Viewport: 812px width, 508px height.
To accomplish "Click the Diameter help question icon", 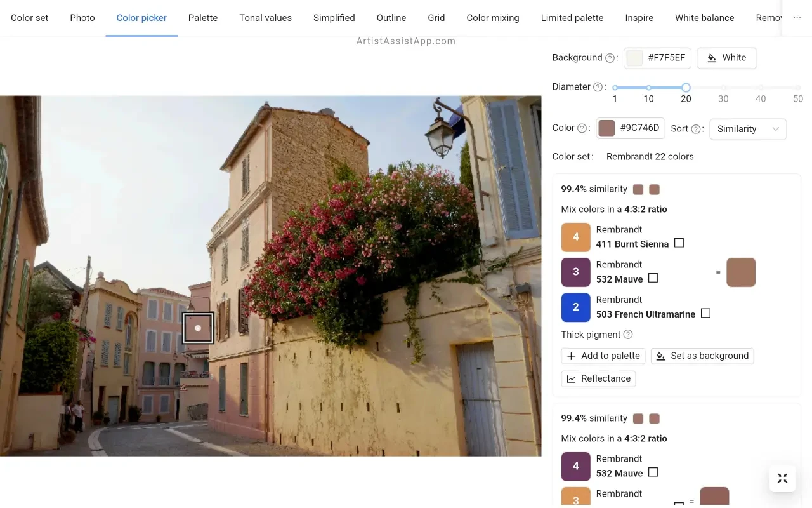I will coord(598,87).
